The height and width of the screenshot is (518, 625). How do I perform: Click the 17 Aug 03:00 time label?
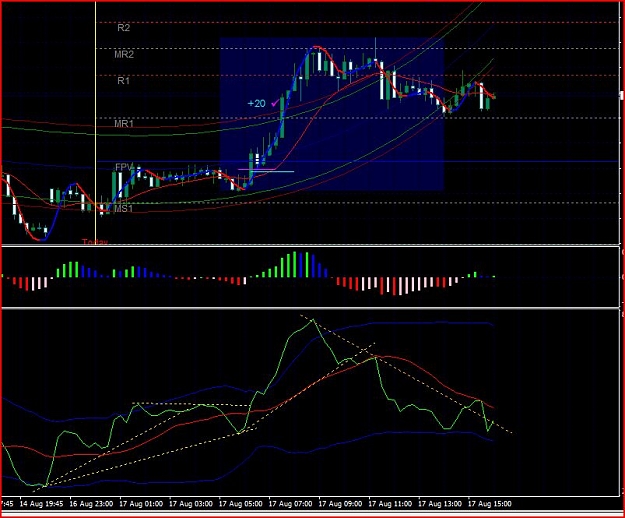pyautogui.click(x=191, y=504)
